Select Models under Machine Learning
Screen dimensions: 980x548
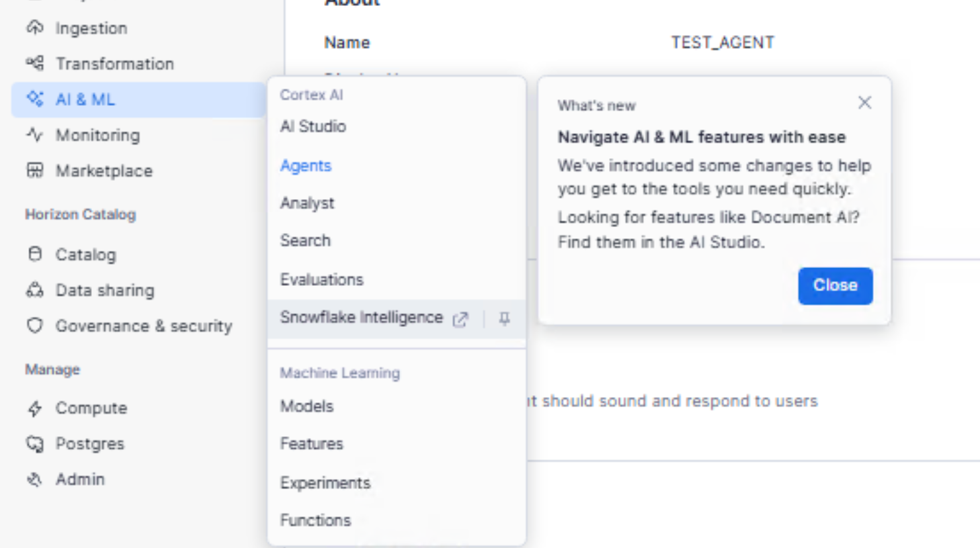[307, 406]
